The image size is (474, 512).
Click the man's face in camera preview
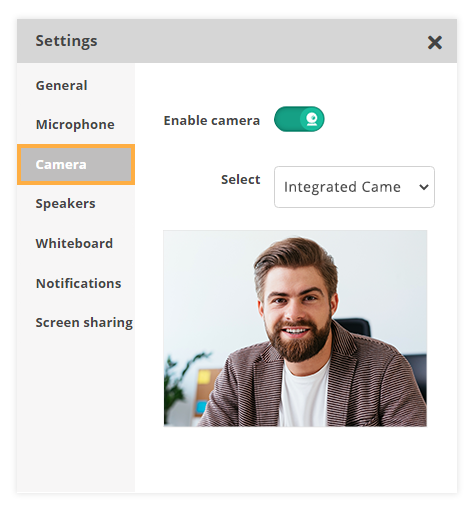coord(297,308)
